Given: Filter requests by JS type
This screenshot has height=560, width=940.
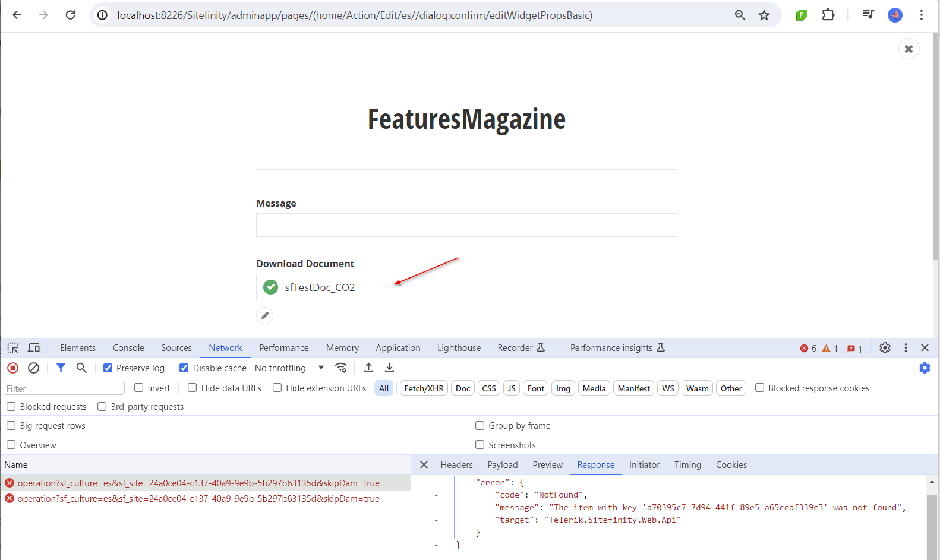Looking at the screenshot, I should (x=512, y=388).
